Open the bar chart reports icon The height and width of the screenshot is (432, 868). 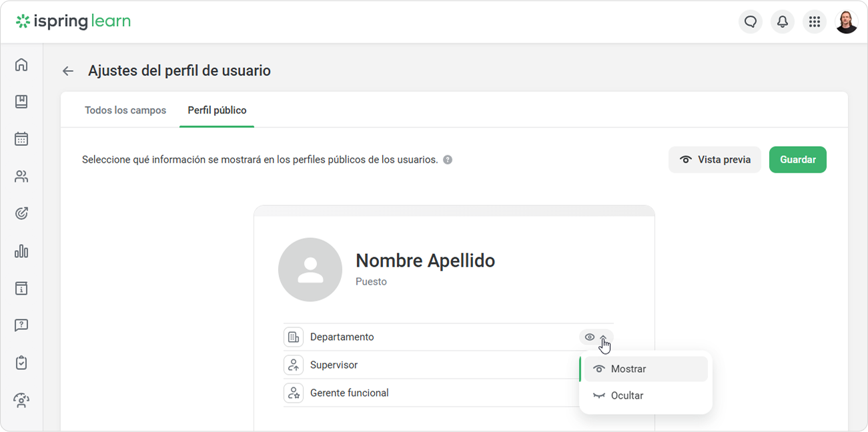[21, 251]
